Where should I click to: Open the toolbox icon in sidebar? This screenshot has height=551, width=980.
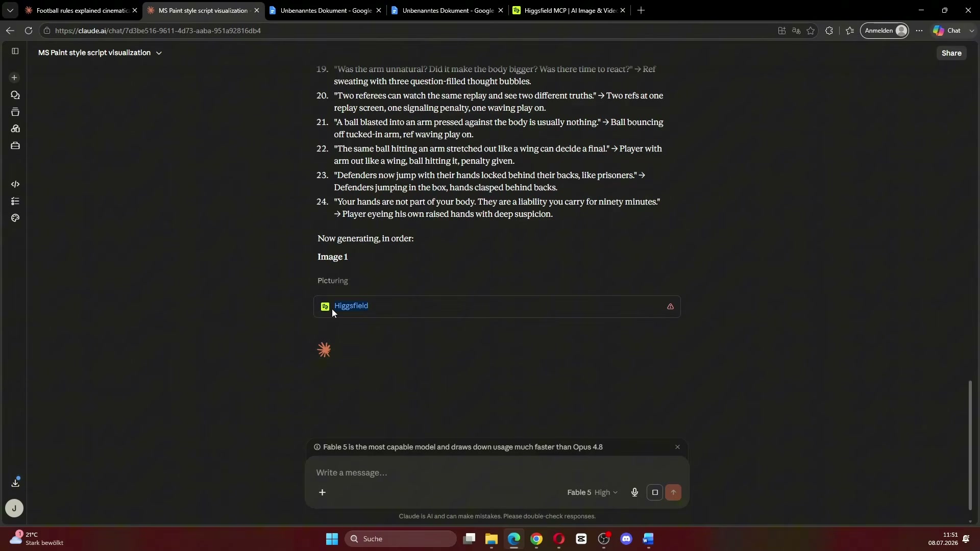click(x=15, y=146)
